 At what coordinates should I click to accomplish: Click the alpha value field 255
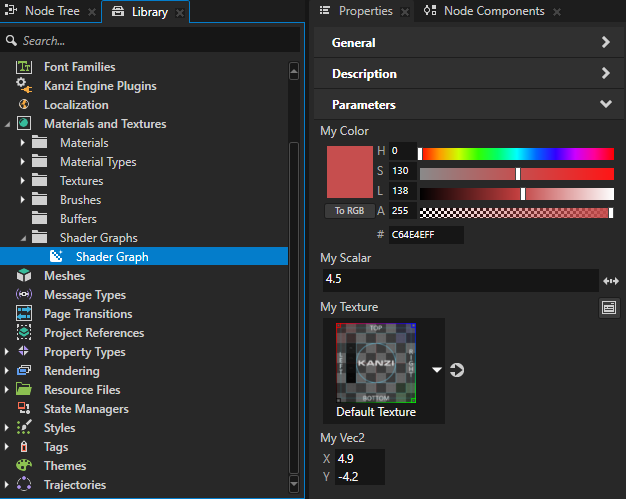coord(403,210)
